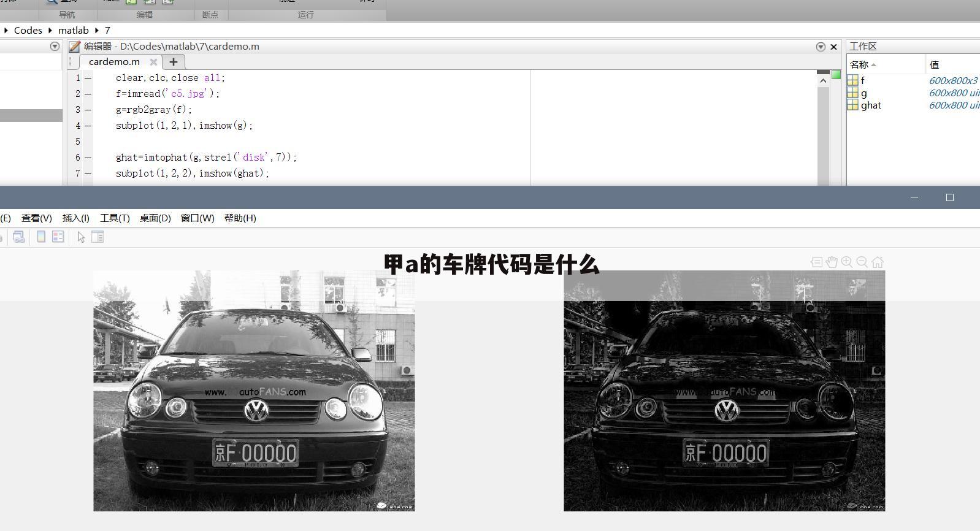980x531 pixels.
Task: Click the variable icon for f in workspace
Action: tap(852, 80)
